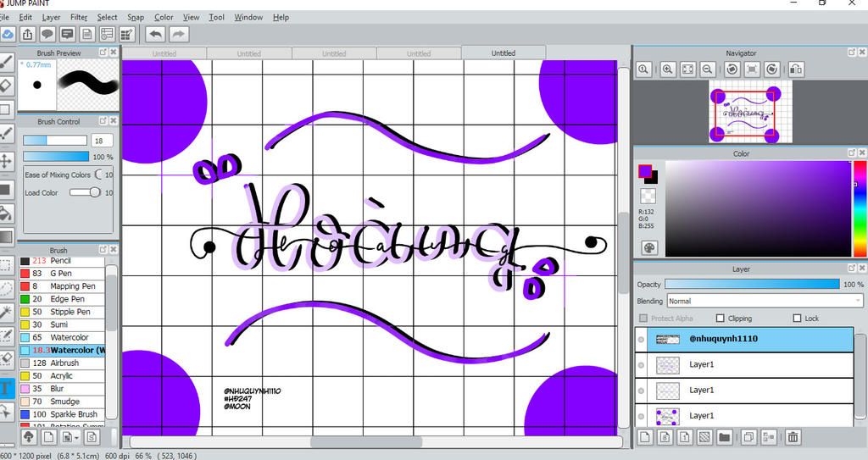Adjust the brush opacity 100% slider

click(55, 157)
